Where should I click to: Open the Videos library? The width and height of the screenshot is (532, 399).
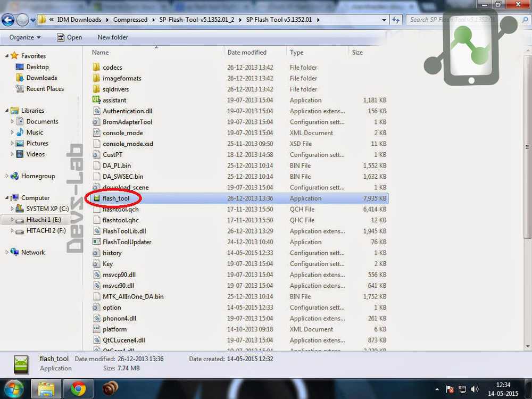coord(36,154)
